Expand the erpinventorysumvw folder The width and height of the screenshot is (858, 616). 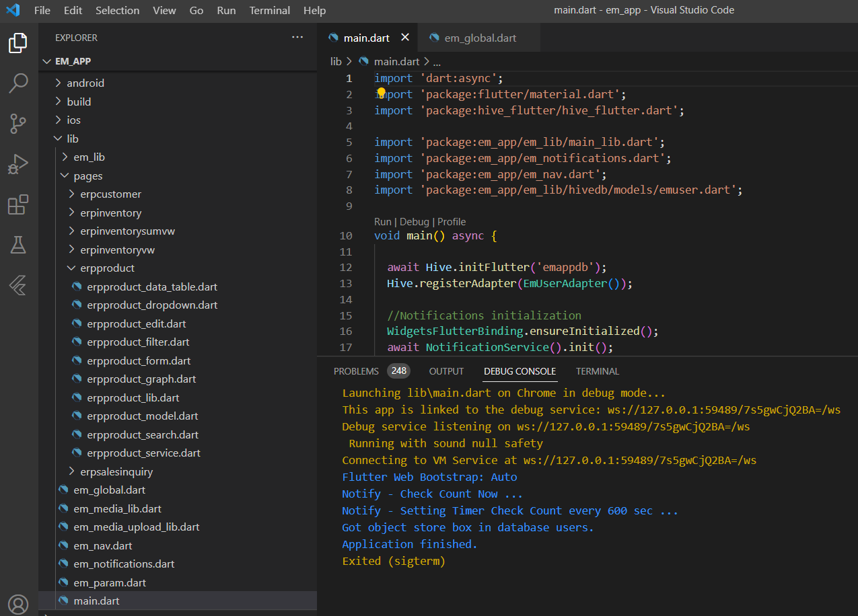click(72, 231)
